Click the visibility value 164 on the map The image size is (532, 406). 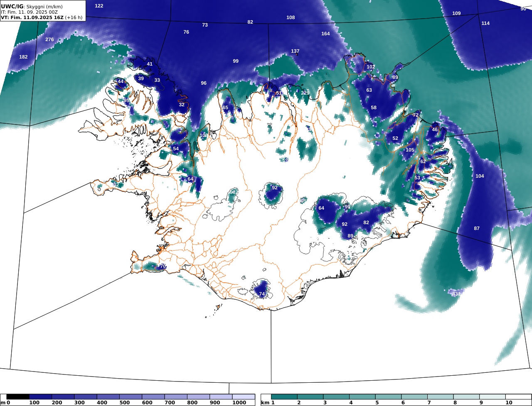pyautogui.click(x=325, y=34)
